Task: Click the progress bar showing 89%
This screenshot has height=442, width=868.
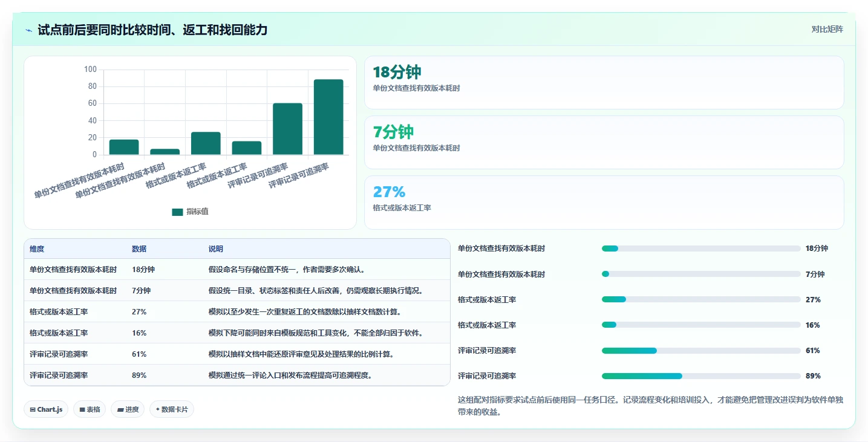Action: pyautogui.click(x=701, y=376)
